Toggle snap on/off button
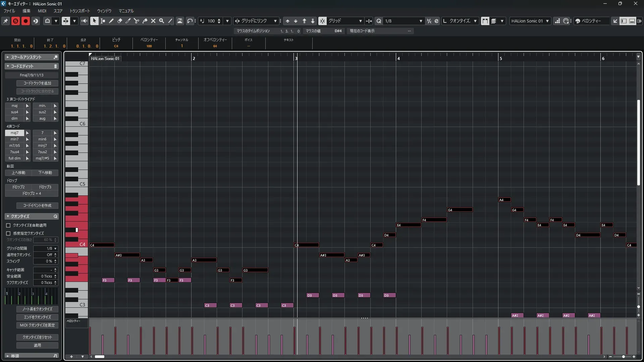644x362 pixels. [x=322, y=21]
